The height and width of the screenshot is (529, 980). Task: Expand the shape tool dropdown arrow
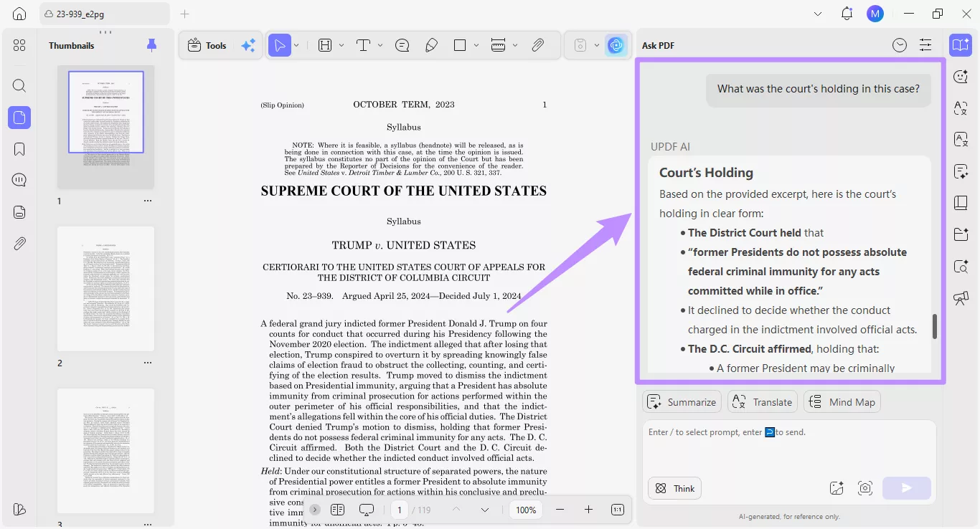pos(476,45)
